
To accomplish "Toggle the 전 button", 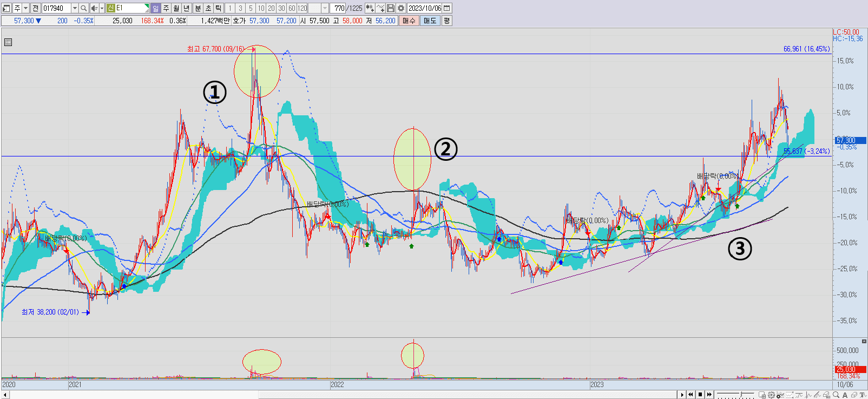I will pyautogui.click(x=35, y=8).
